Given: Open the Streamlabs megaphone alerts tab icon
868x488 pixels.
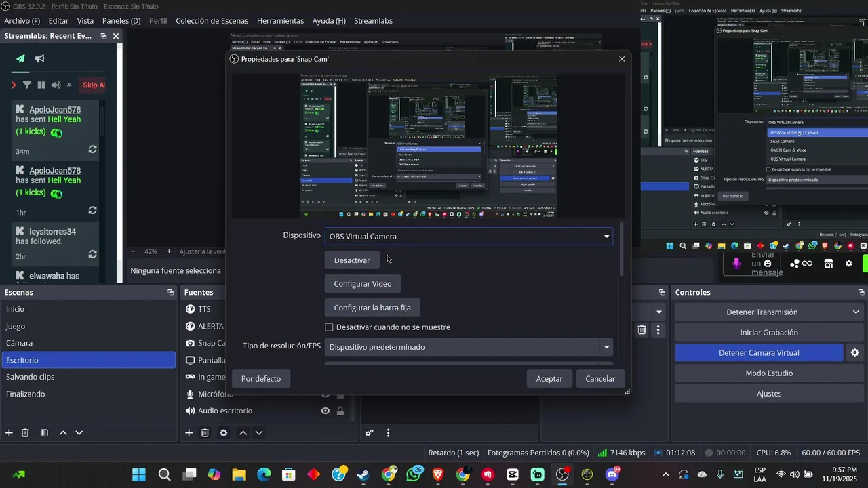Looking at the screenshot, I should (40, 58).
